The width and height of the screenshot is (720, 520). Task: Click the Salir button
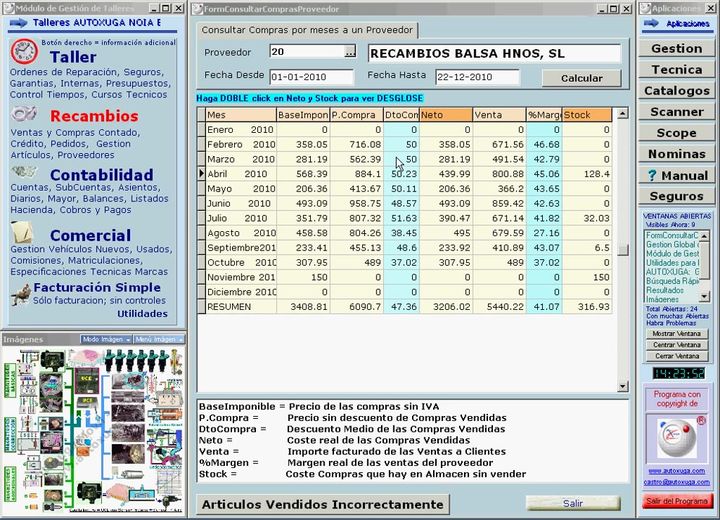pyautogui.click(x=573, y=503)
